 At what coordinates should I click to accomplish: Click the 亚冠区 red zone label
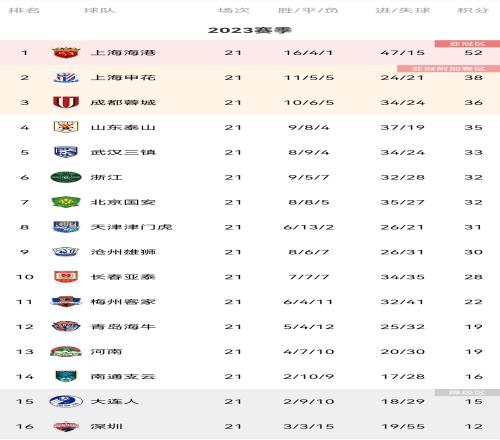point(467,44)
